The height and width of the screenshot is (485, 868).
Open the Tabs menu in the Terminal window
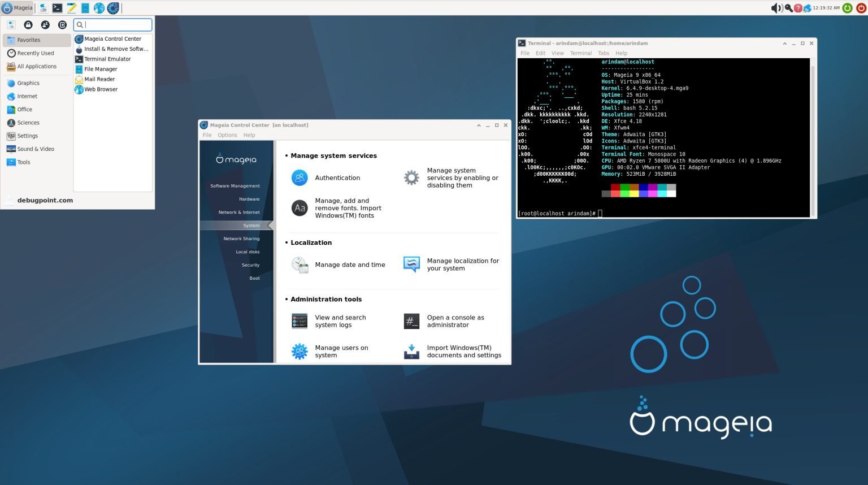point(604,53)
